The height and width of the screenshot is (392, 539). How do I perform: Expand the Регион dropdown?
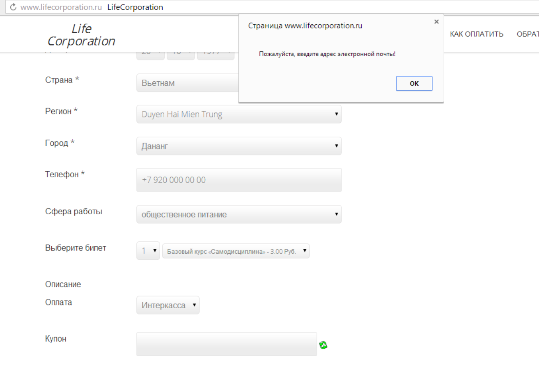239,114
